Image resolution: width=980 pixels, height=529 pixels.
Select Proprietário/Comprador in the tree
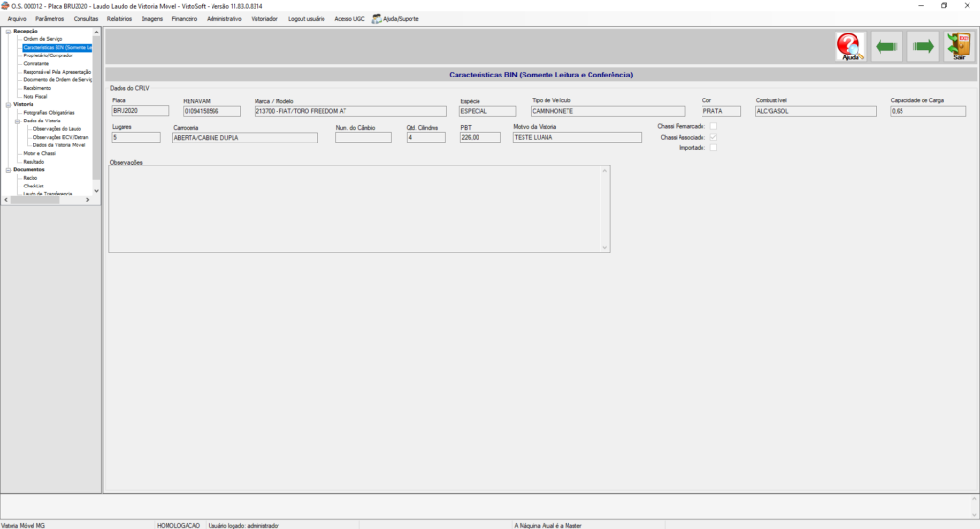tap(48, 55)
